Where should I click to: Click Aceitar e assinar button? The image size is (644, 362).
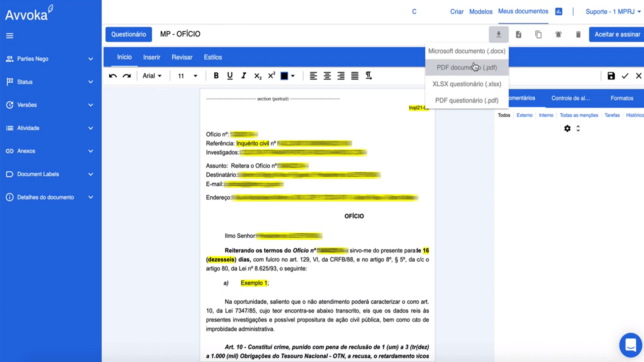(x=617, y=34)
